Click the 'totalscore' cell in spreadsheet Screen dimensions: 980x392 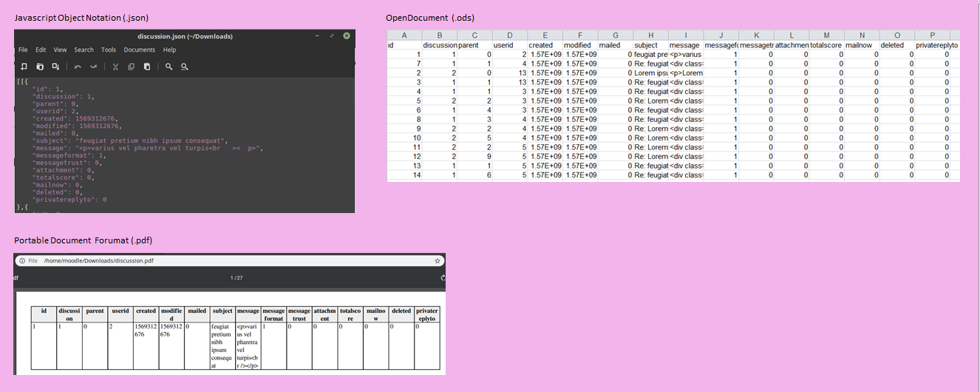pos(827,45)
